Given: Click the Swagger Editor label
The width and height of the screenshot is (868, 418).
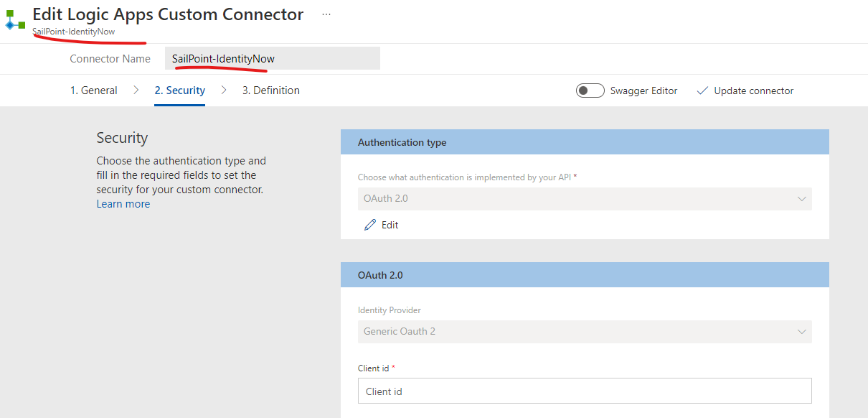Looking at the screenshot, I should 643,90.
